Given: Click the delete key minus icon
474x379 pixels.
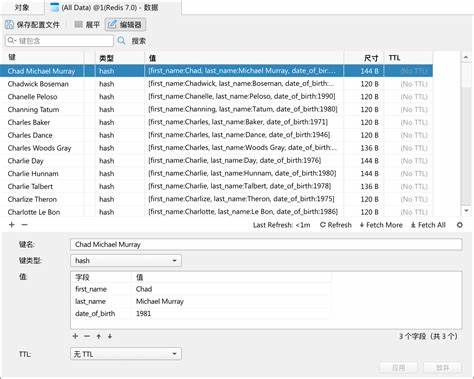Looking at the screenshot, I should (24, 225).
